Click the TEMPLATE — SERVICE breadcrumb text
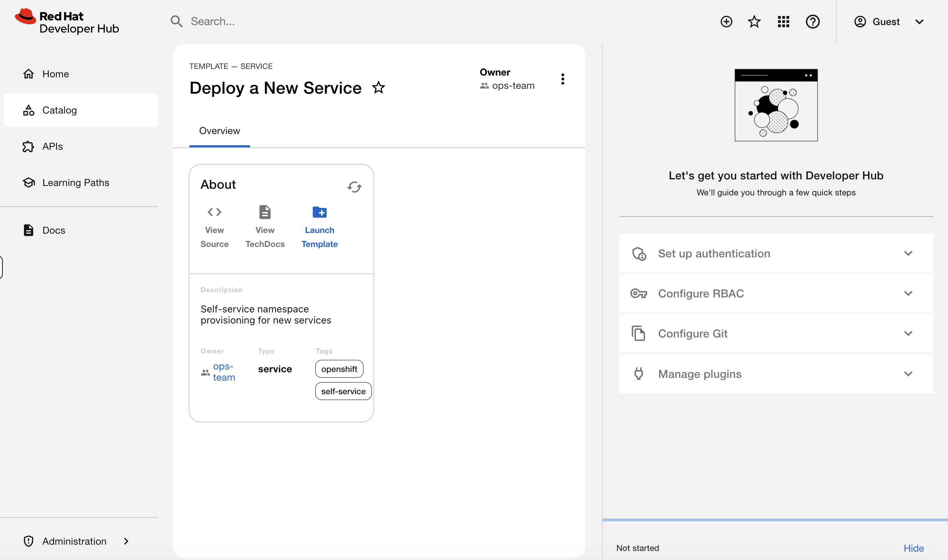Image resolution: width=948 pixels, height=560 pixels. 231,67
